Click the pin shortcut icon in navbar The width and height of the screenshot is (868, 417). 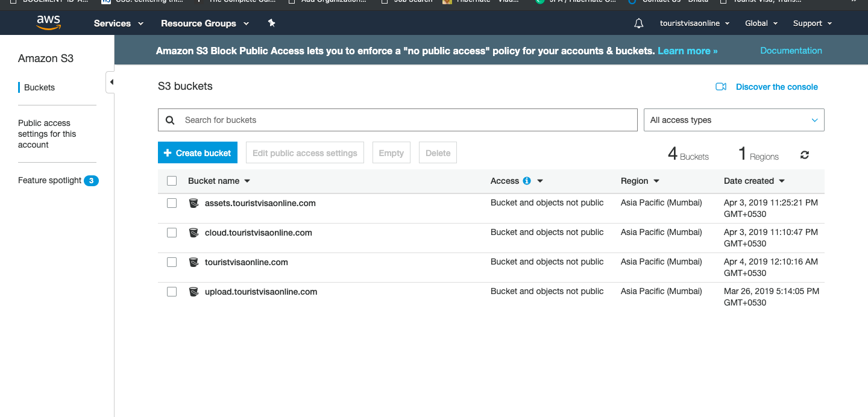(271, 24)
